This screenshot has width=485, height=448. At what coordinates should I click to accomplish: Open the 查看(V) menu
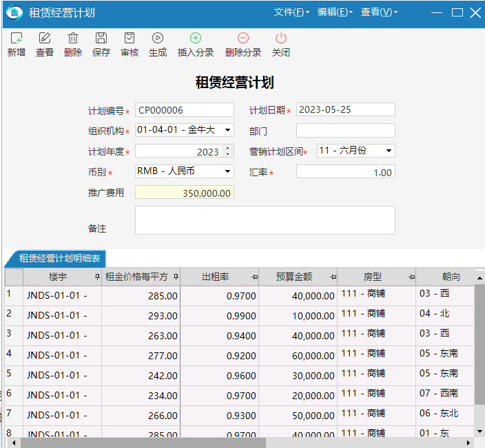(379, 12)
